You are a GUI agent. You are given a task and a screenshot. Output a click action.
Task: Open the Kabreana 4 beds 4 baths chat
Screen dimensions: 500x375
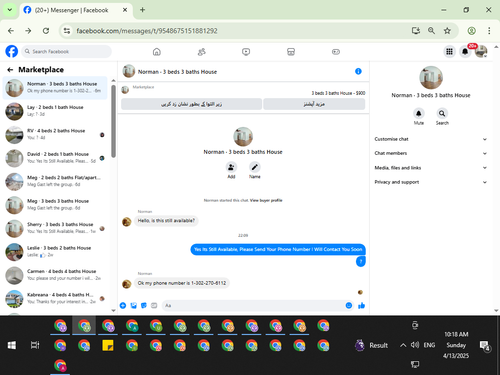point(55,298)
